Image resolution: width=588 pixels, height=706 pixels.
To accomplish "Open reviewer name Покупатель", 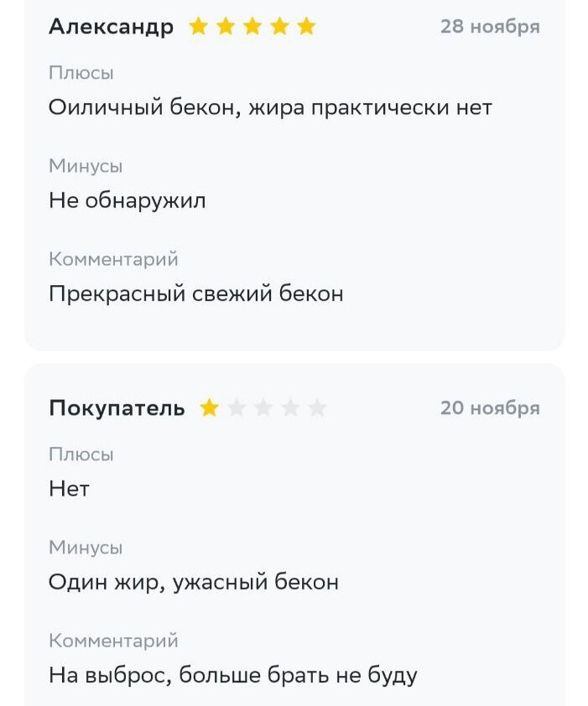I will point(117,408).
